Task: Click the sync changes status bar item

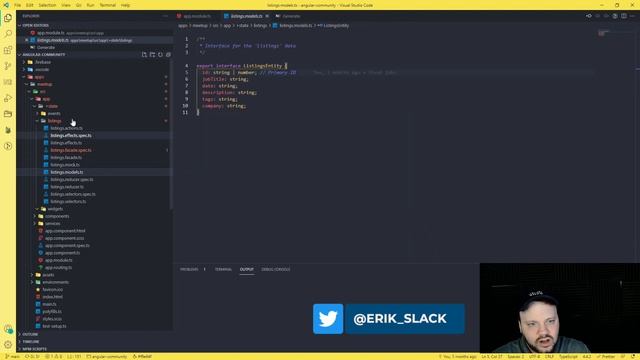Action: [33, 356]
